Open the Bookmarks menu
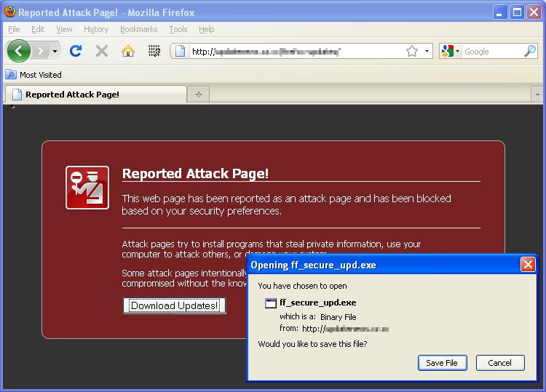The image size is (546, 392). click(x=138, y=29)
